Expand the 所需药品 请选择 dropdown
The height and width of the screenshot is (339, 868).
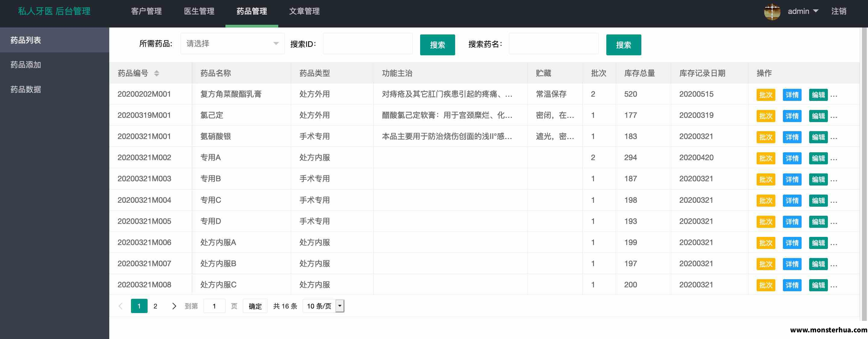click(x=232, y=44)
